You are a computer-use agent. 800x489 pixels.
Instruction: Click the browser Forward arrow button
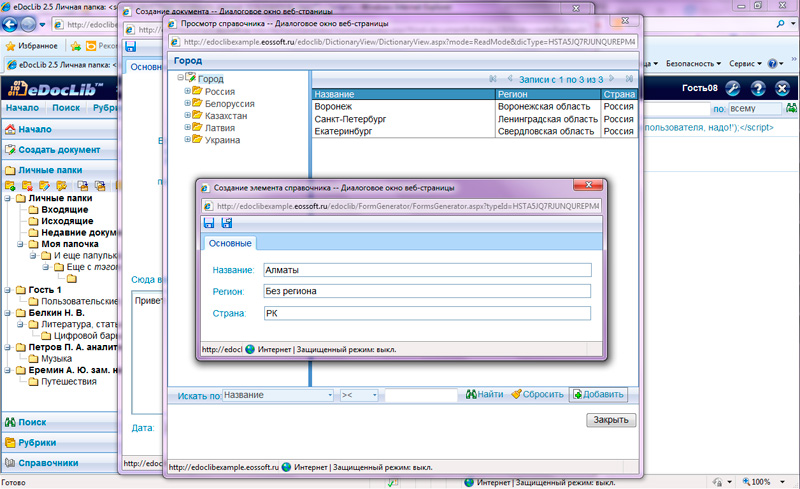click(x=28, y=24)
